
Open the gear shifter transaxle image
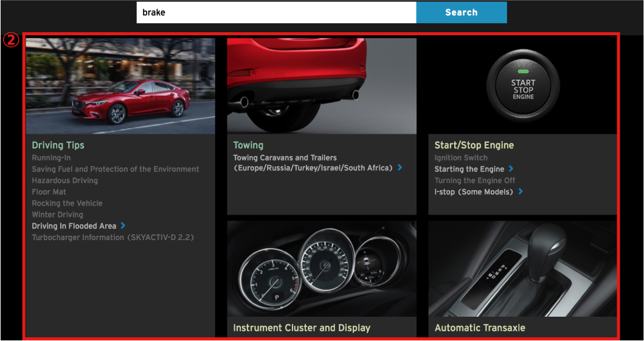coord(522,269)
